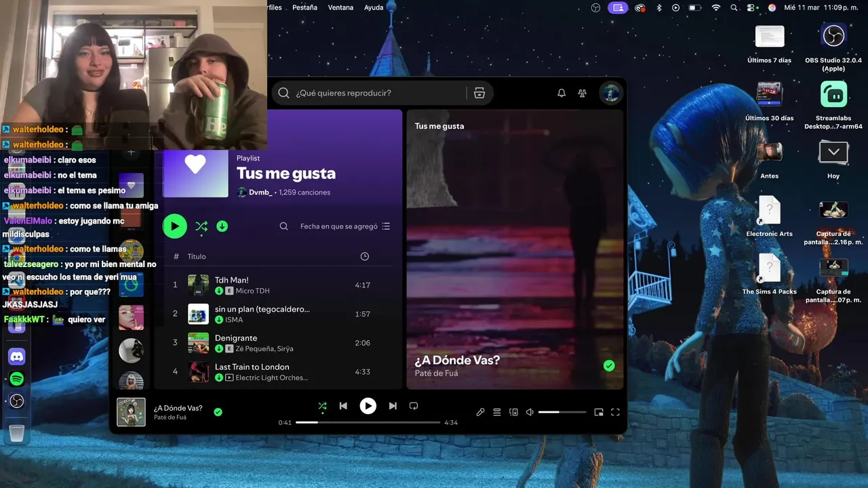Open artist ISMA link

coord(233,320)
